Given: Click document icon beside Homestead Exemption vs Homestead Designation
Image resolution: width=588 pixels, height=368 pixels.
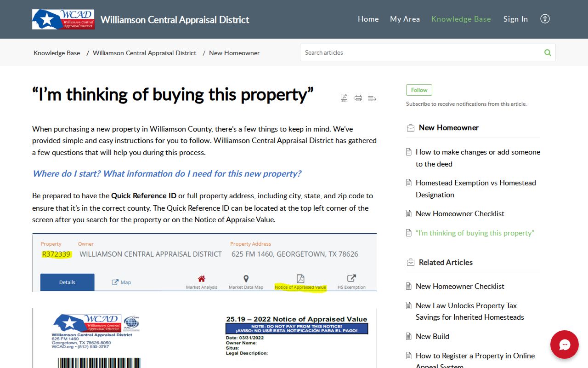Looking at the screenshot, I should 409,183.
